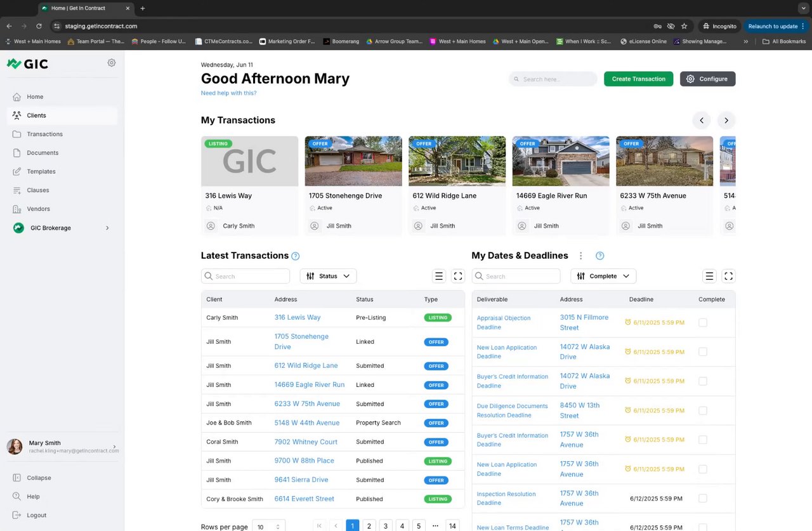
Task: Open three-dot menu for Dates & Deadlines
Action: click(580, 256)
